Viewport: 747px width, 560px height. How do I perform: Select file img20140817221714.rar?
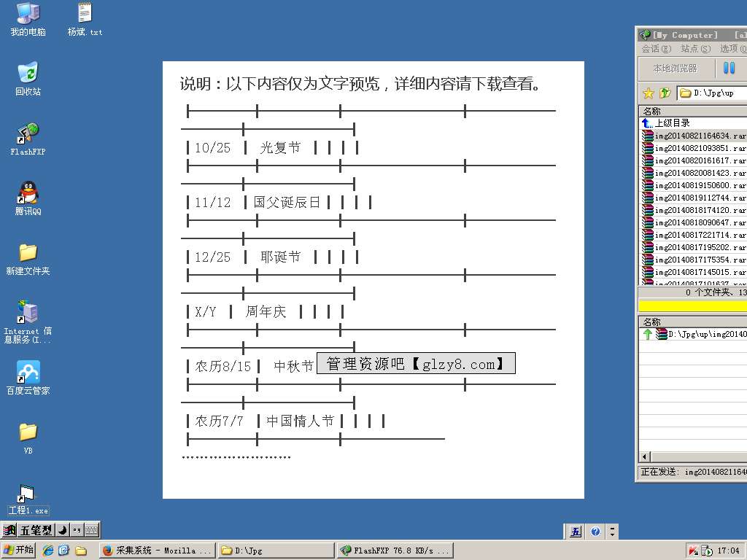[x=694, y=235]
